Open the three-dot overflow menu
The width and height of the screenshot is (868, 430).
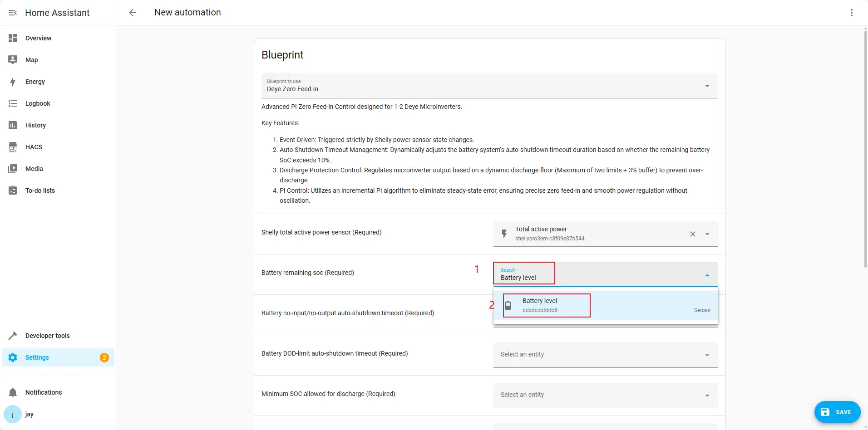(851, 13)
